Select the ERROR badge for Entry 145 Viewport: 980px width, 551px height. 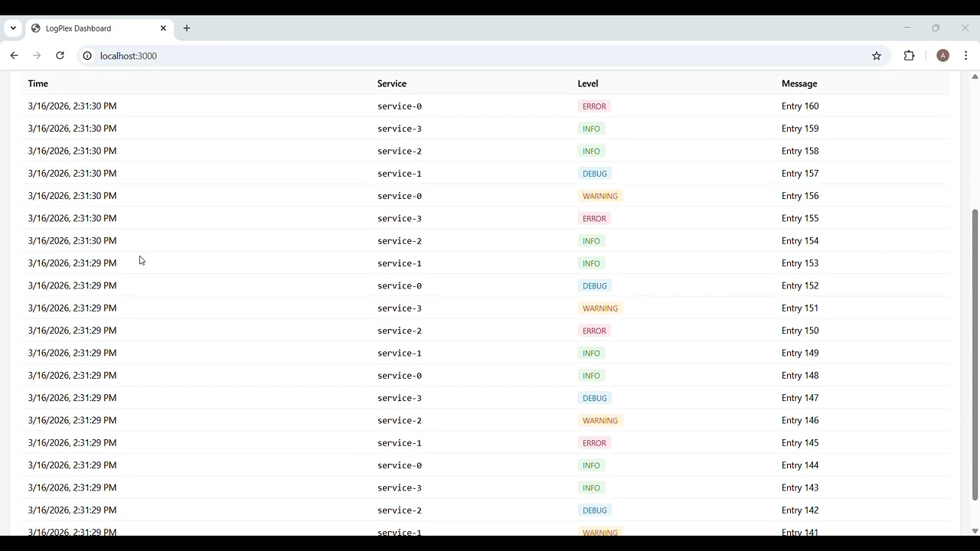click(x=594, y=443)
